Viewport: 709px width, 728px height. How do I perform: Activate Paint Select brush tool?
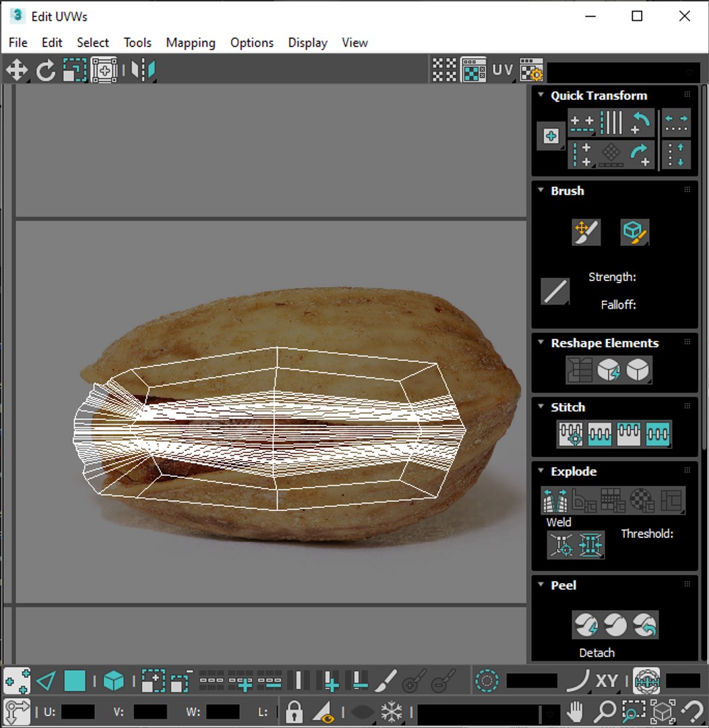pos(386,681)
